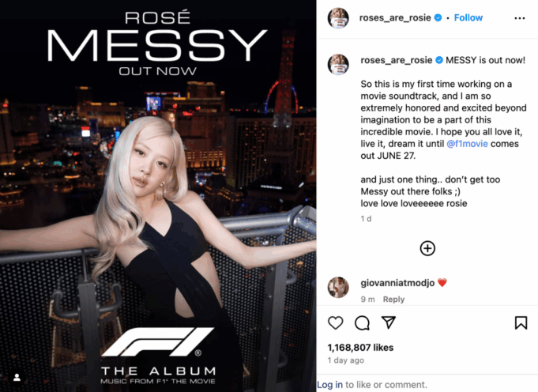The width and height of the screenshot is (538, 392).
Task: Click the caption author profile picture
Action: [338, 64]
